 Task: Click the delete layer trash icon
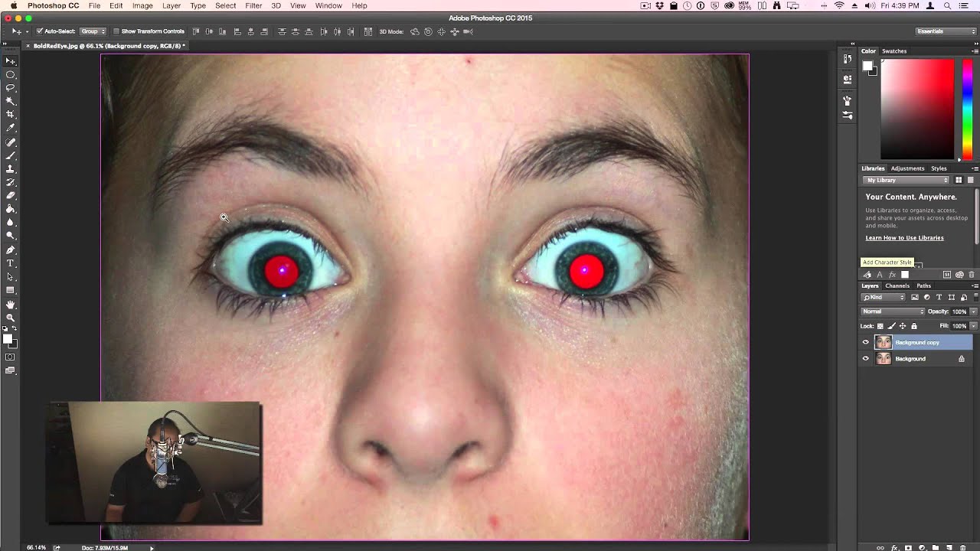pyautogui.click(x=972, y=548)
